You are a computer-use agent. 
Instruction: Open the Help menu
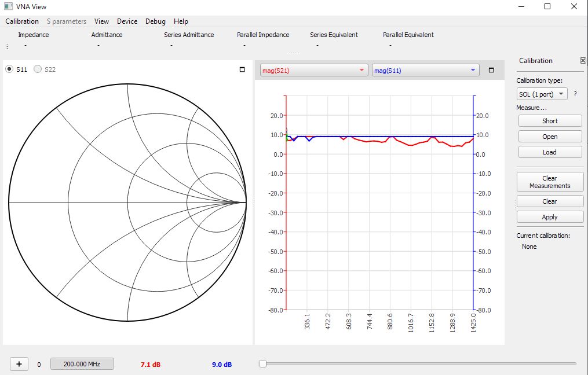coord(181,21)
